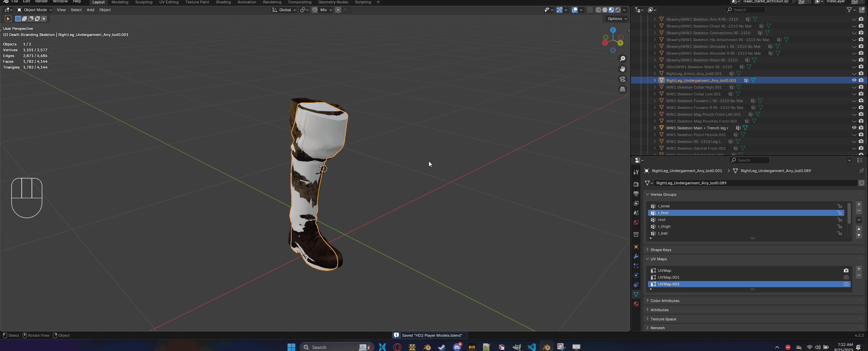This screenshot has width=868, height=351.
Task: Add a new vertex group with plus
Action: point(859,204)
